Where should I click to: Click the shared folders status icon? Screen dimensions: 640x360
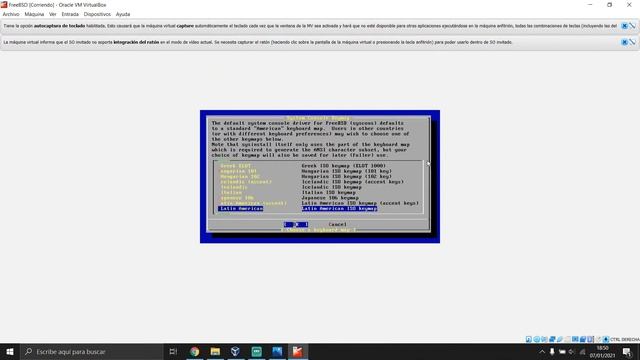567,339
